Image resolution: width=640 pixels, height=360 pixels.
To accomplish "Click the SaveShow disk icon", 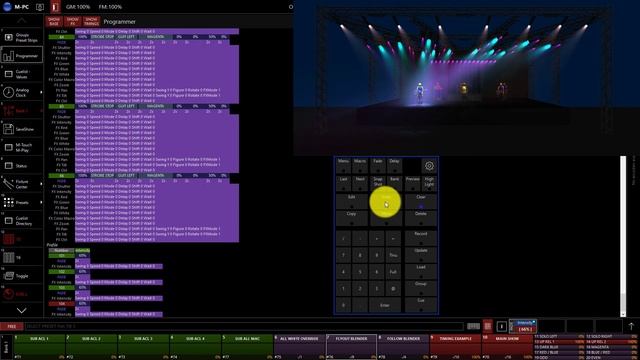I will [9, 129].
